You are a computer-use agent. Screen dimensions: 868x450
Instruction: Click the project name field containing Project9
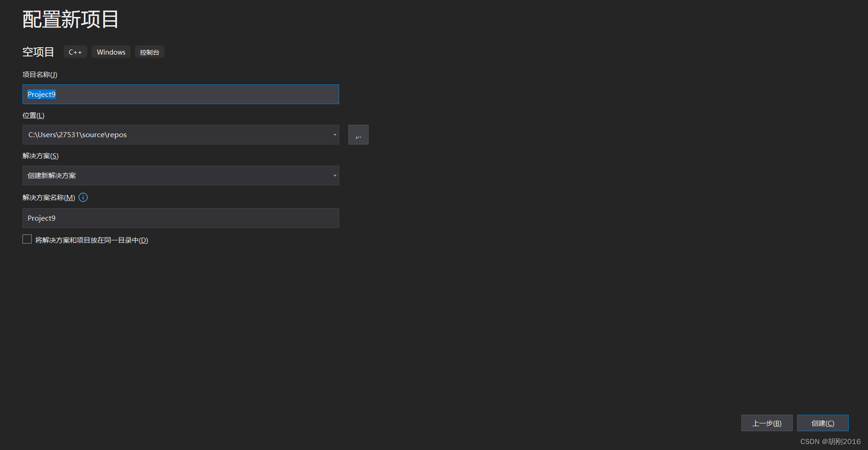coord(180,94)
